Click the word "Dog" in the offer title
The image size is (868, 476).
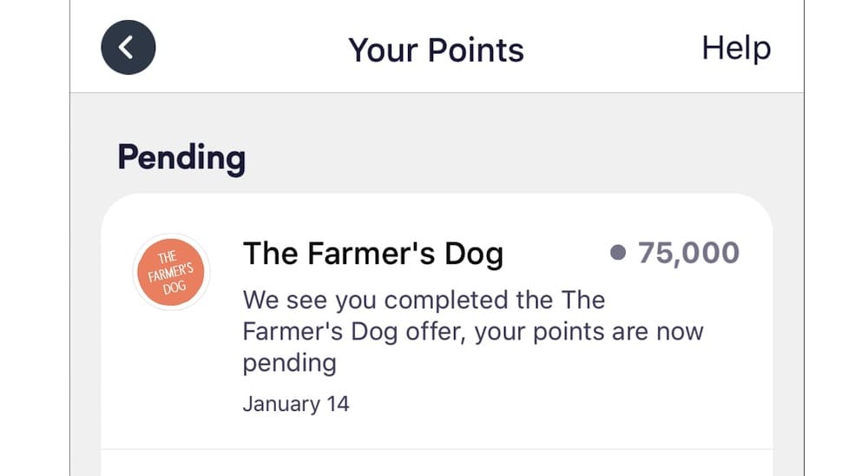[x=471, y=254]
